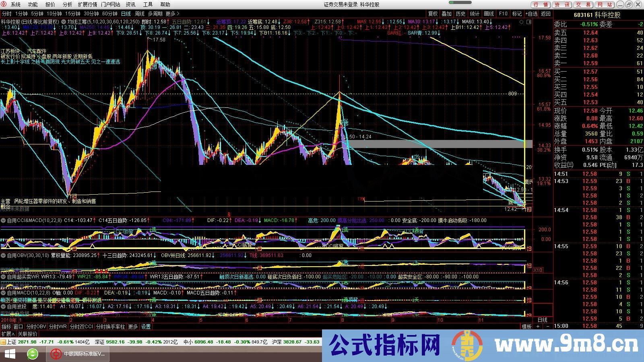644x362 pixels.
Task: Click the green browser icon in taskbar
Action: click(x=33, y=354)
